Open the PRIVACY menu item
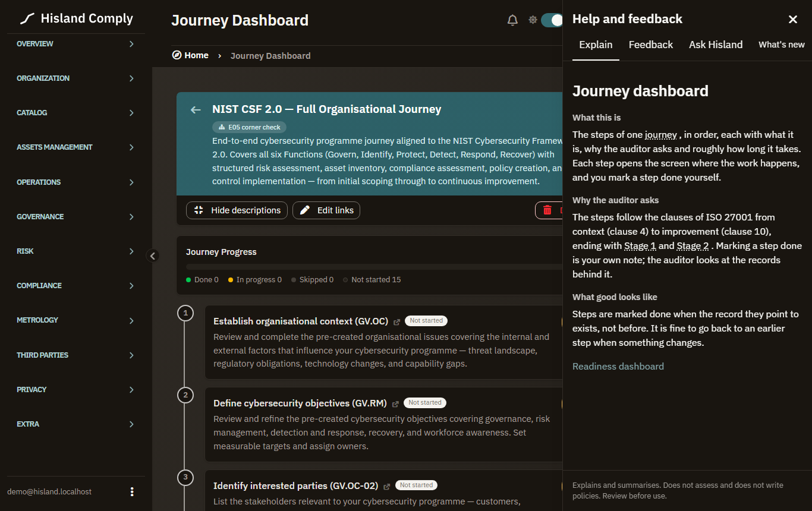 tap(76, 390)
